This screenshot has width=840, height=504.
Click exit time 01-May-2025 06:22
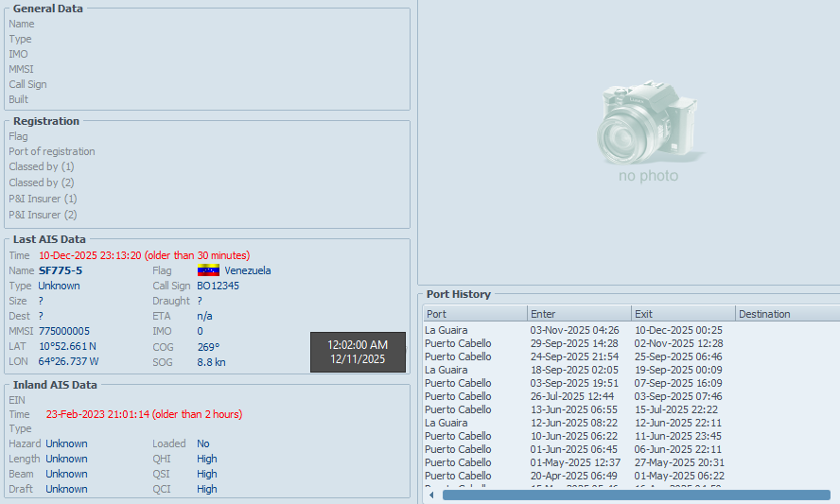click(679, 476)
